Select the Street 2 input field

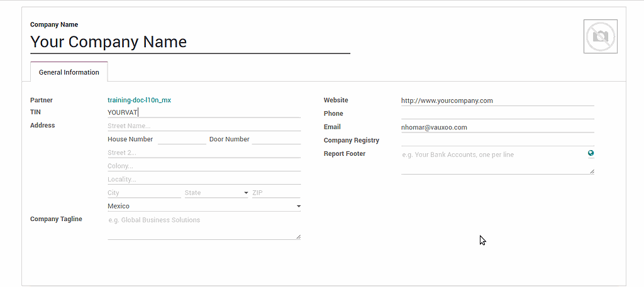(x=204, y=153)
